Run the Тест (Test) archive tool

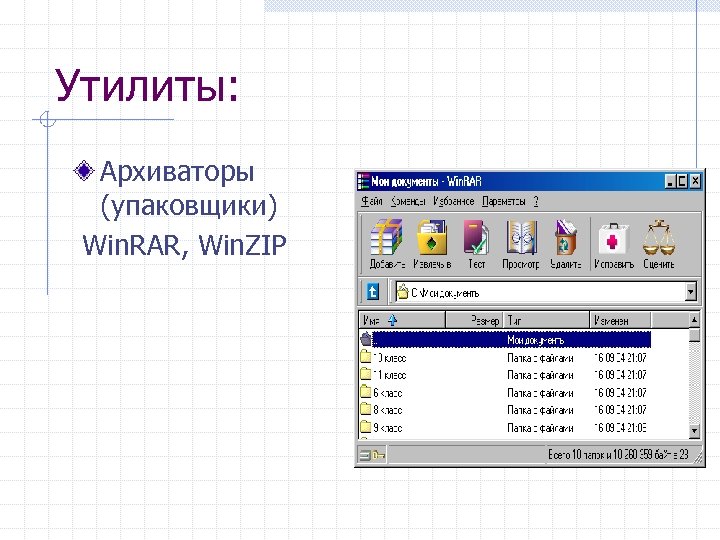click(x=476, y=237)
